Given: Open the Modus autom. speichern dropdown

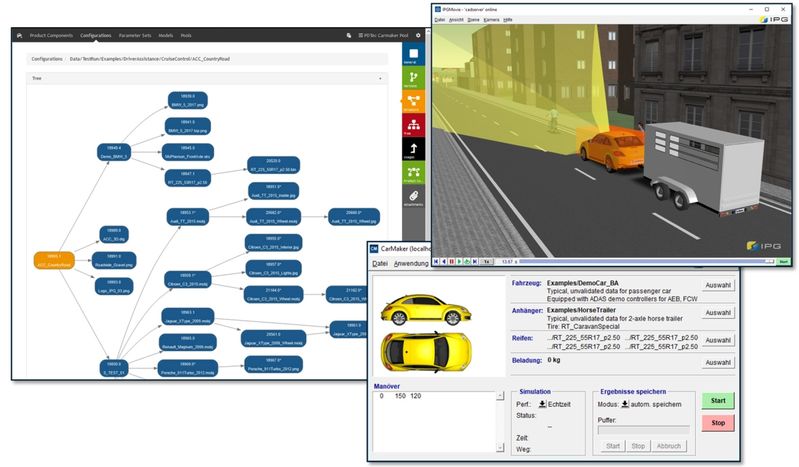Looking at the screenshot, I should pyautogui.click(x=626, y=403).
